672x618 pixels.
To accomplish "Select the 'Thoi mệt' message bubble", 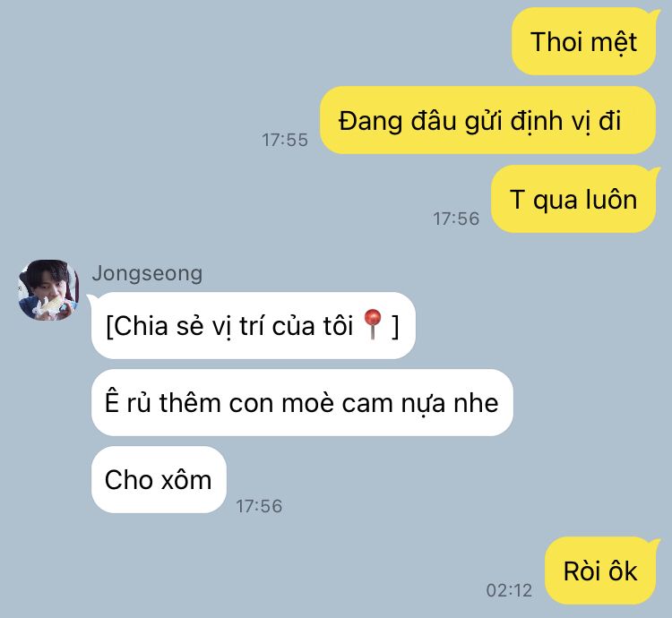I will [583, 41].
